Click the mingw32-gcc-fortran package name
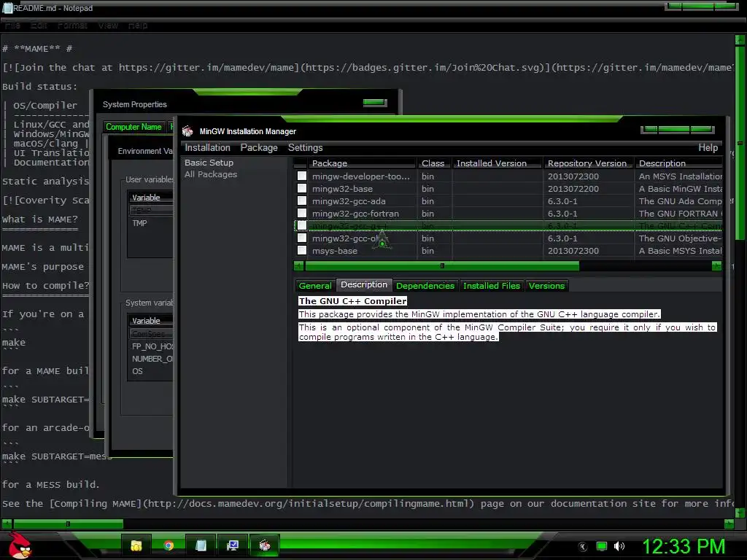 [x=355, y=214]
